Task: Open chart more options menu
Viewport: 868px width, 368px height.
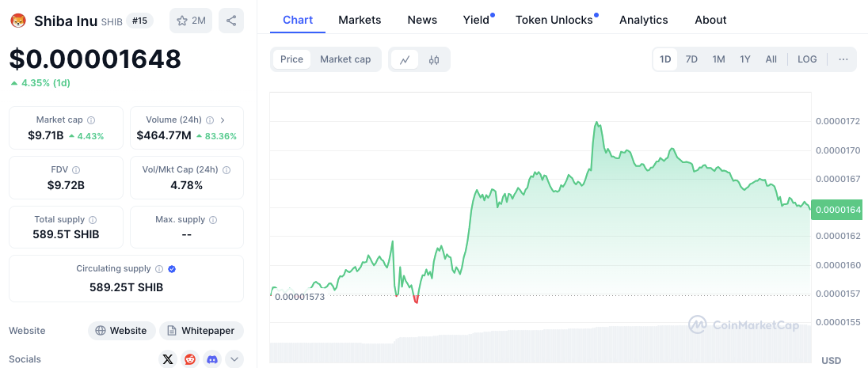Action: (x=843, y=59)
